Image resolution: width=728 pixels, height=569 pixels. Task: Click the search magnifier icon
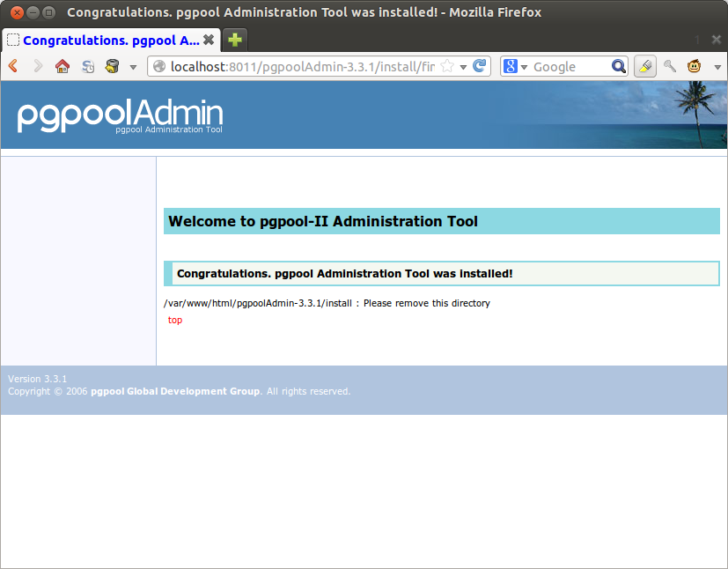pos(619,66)
